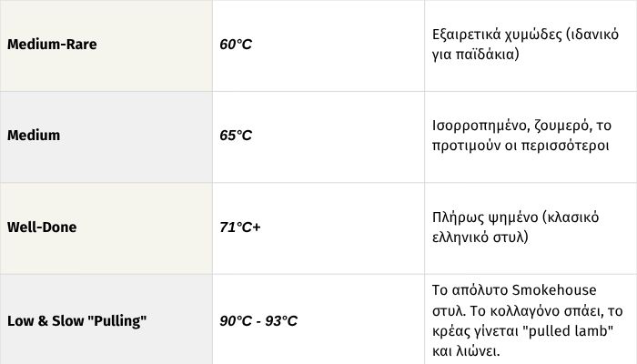Image resolution: width=637 pixels, height=364 pixels.
Task: Click the text ending with για παϊδάκια)
Action: [476, 55]
